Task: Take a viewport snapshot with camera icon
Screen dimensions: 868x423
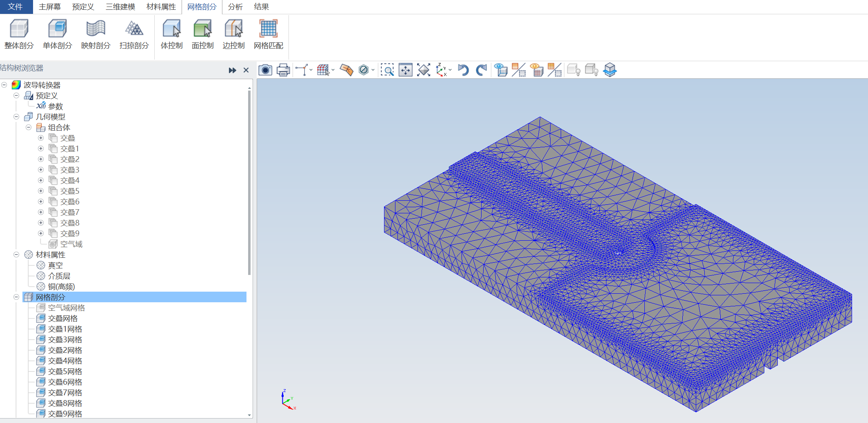Action: pyautogui.click(x=265, y=70)
